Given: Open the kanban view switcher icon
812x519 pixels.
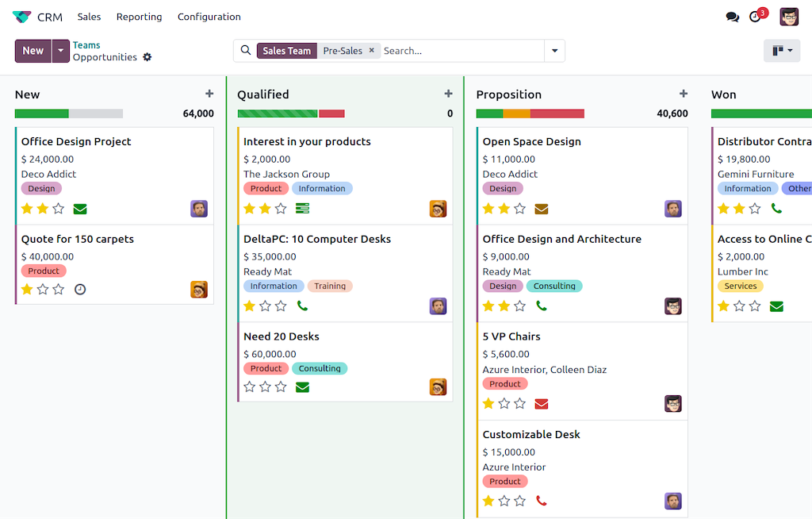Looking at the screenshot, I should (777, 50).
